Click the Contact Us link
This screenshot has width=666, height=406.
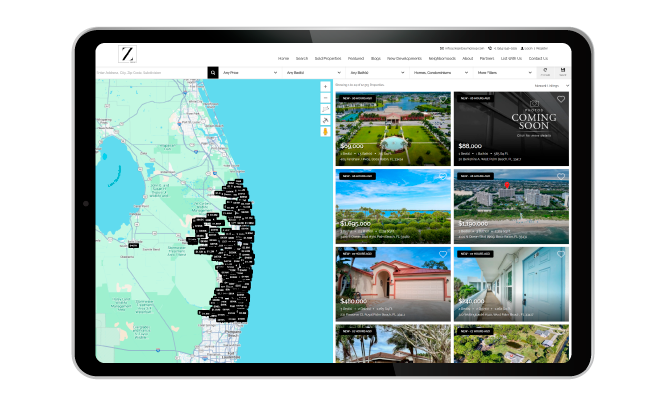coord(538,58)
